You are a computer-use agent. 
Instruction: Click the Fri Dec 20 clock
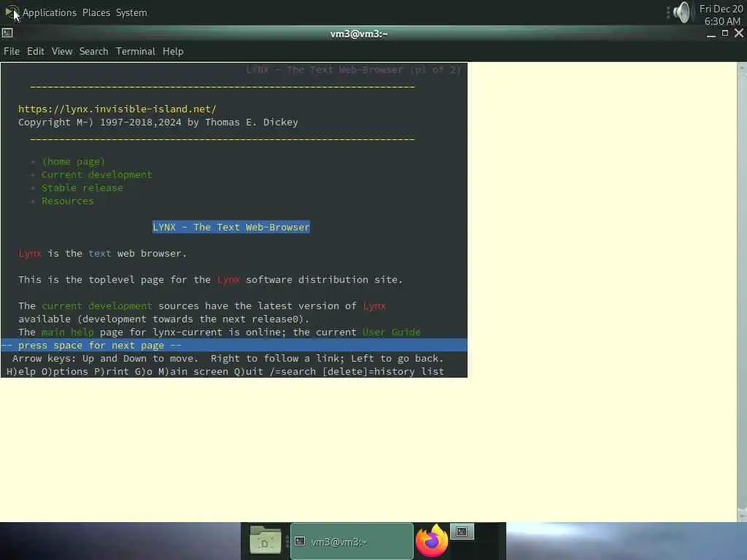721,15
